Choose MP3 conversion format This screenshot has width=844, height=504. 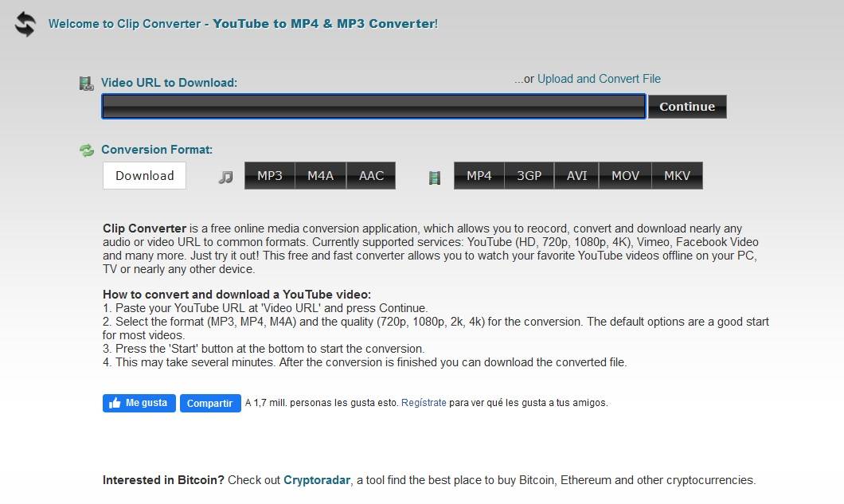(x=270, y=175)
